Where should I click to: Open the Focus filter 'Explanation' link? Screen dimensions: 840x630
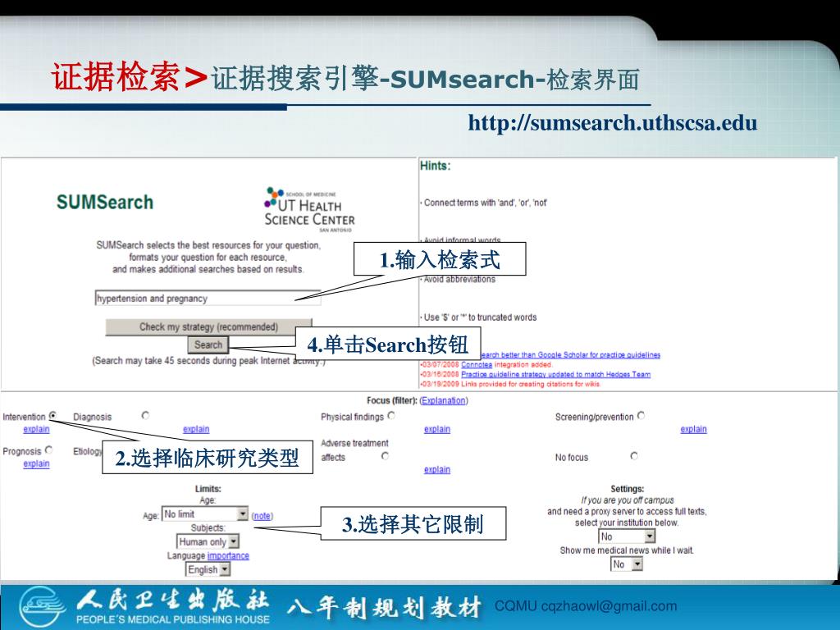coord(444,400)
